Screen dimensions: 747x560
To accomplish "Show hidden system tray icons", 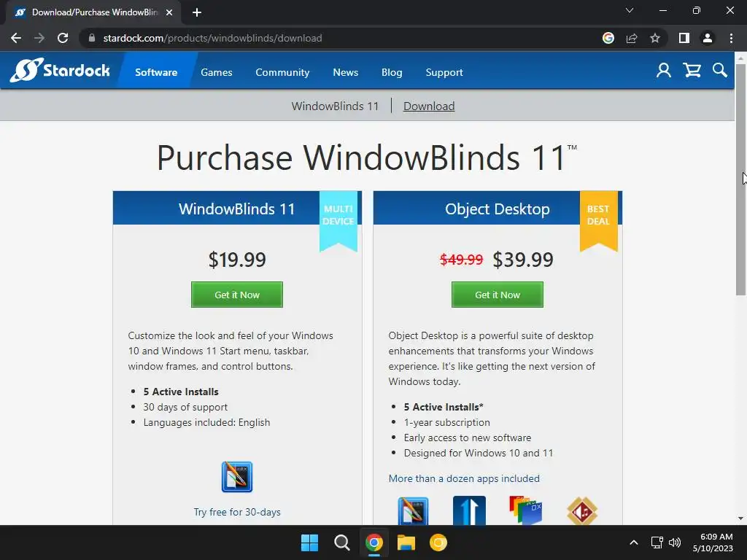I will click(634, 542).
